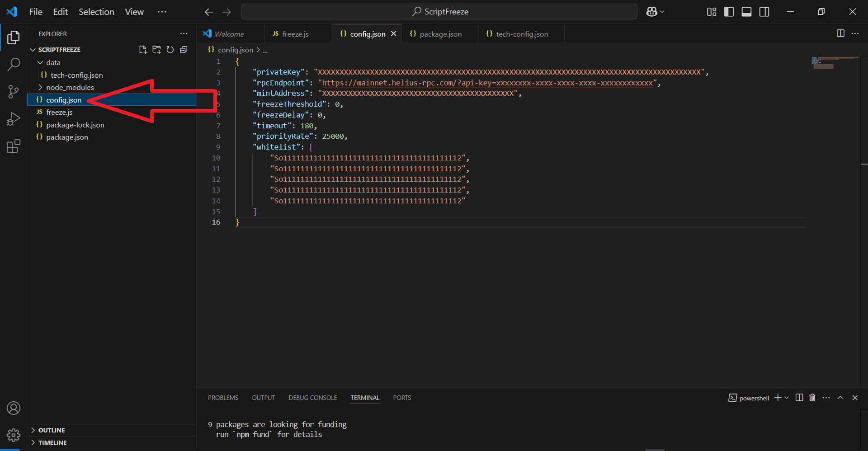The image size is (868, 451).
Task: Click New File icon in SCRIPTFREEZE header
Action: (x=143, y=50)
